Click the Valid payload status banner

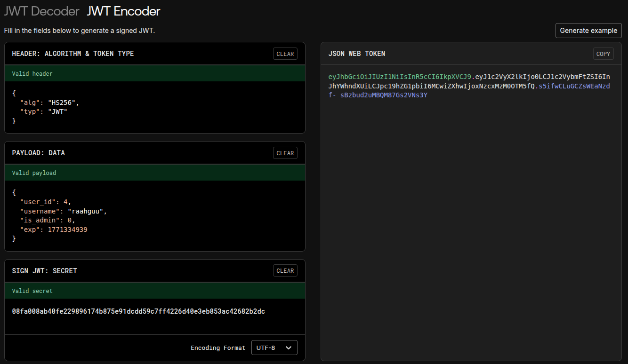click(x=154, y=173)
